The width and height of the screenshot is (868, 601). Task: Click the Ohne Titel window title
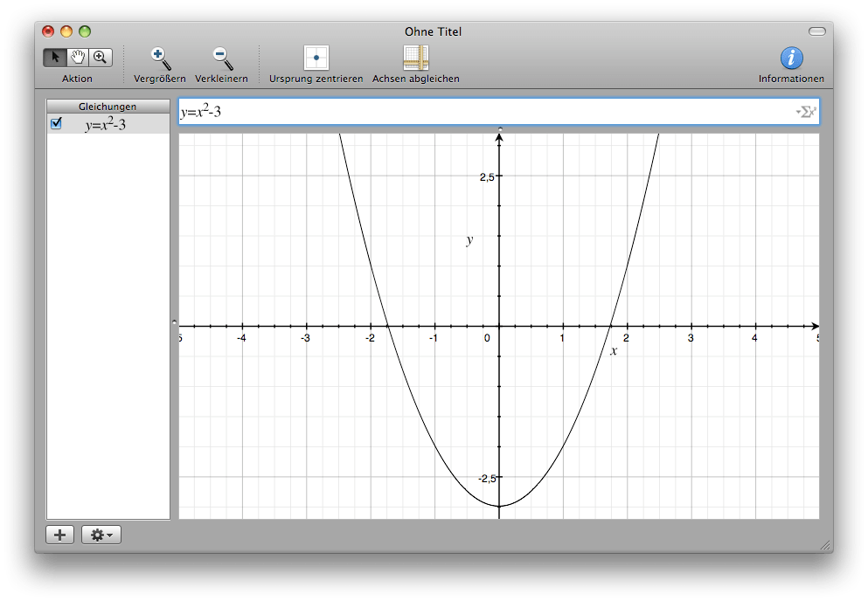pyautogui.click(x=433, y=31)
